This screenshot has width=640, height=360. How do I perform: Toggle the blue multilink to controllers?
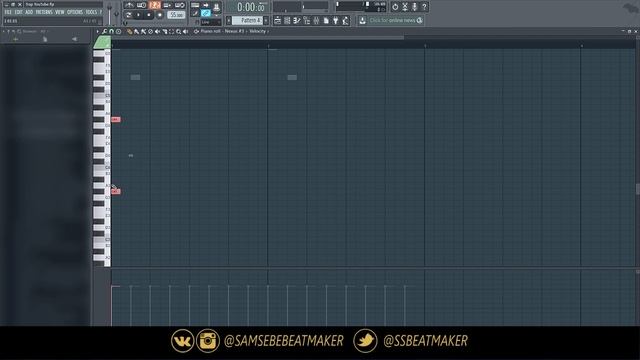pyautogui.click(x=206, y=13)
